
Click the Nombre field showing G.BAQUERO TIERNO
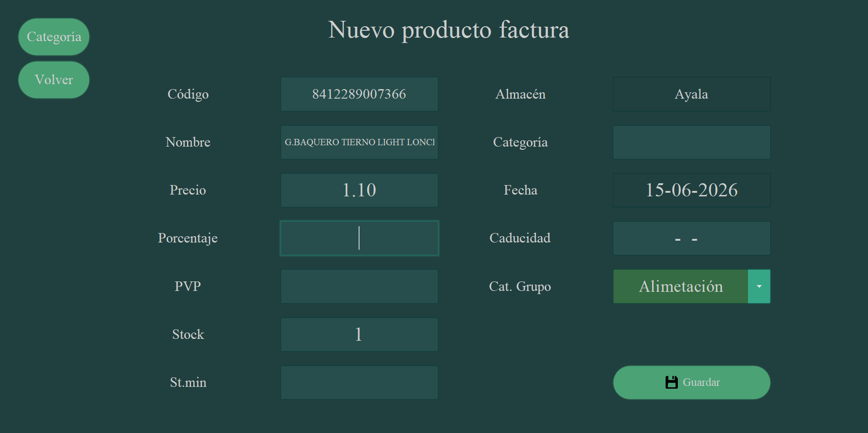pyautogui.click(x=360, y=142)
